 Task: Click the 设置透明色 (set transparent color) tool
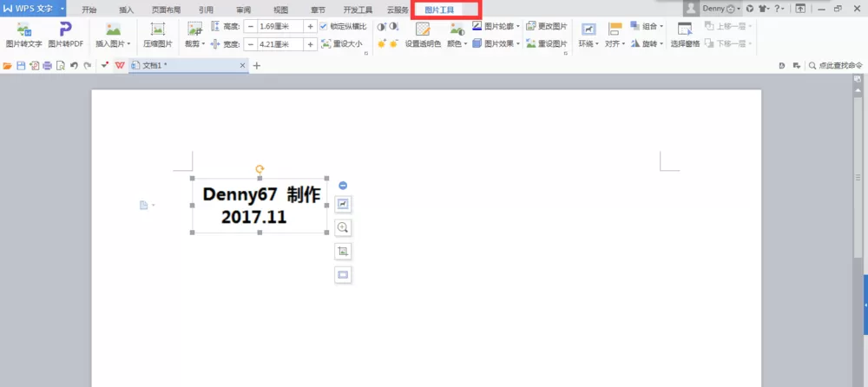pyautogui.click(x=423, y=35)
